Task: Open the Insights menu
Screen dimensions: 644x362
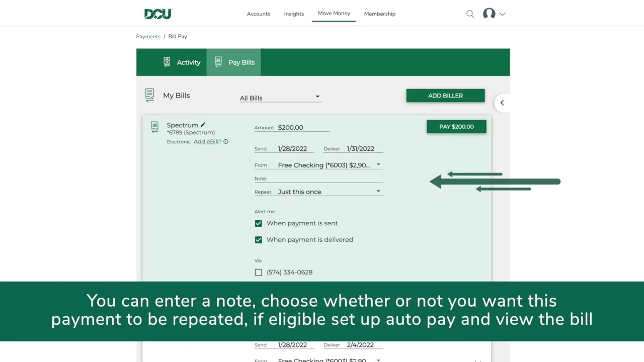Action: 294,14
